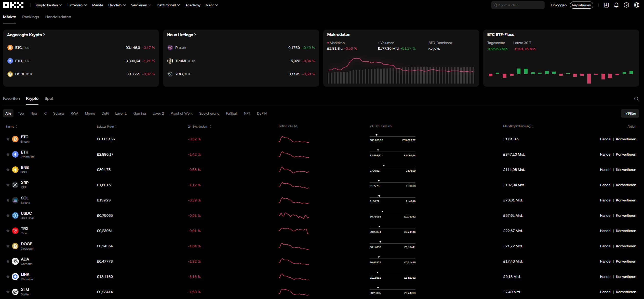Open the notifications bell
Screen dimensions: 644x299
coord(616,5)
